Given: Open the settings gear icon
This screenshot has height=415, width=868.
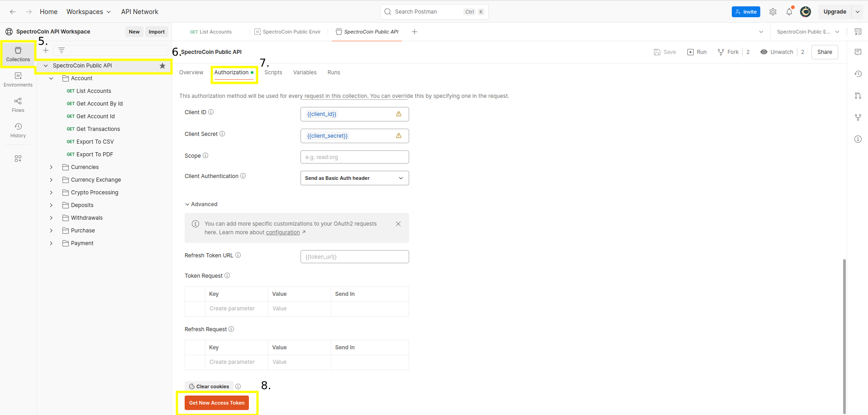Looking at the screenshot, I should pos(773,12).
